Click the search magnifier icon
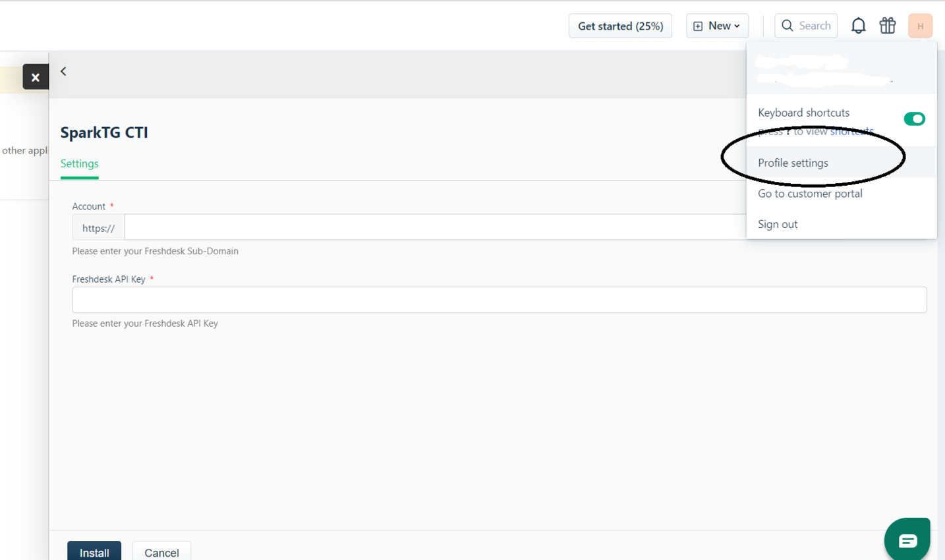This screenshot has height=560, width=945. tap(787, 25)
